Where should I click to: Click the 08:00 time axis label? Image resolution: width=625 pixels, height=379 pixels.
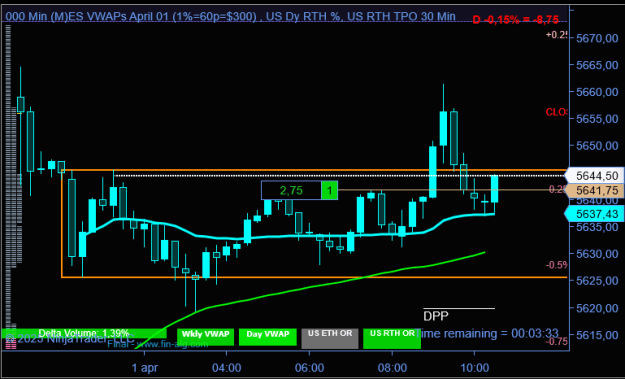coord(392,367)
